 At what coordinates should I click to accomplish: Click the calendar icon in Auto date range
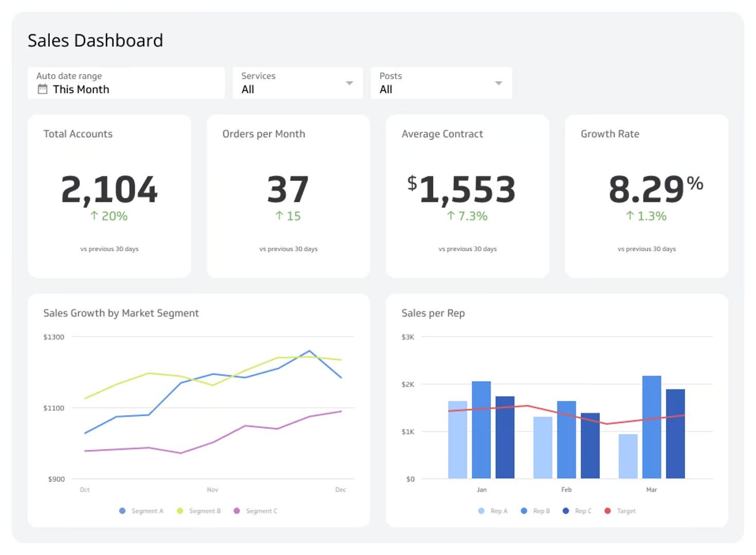(x=42, y=88)
